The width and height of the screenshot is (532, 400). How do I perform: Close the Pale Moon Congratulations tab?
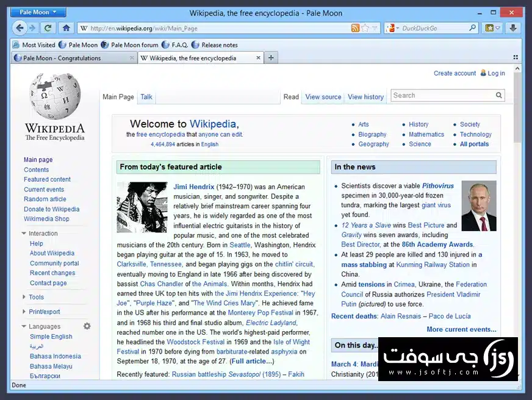[132, 58]
